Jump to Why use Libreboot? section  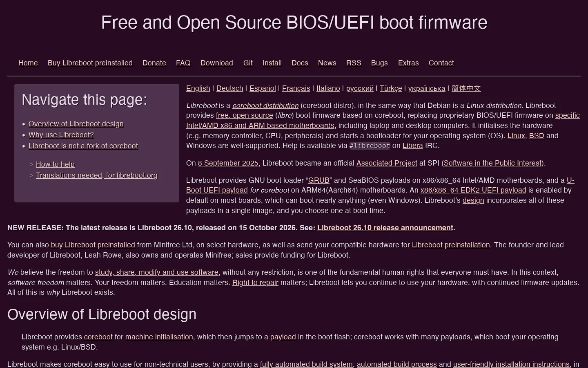[x=61, y=135]
